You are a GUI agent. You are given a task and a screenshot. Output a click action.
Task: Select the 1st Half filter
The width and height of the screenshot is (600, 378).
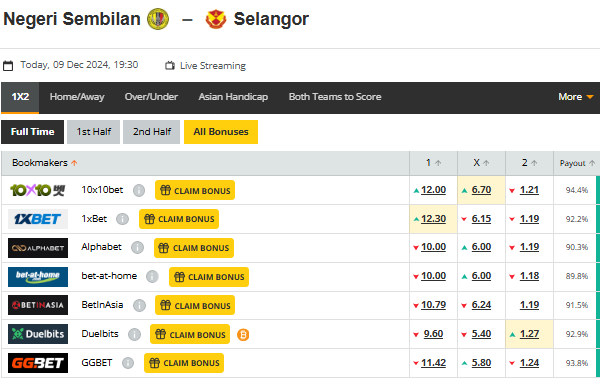point(93,132)
